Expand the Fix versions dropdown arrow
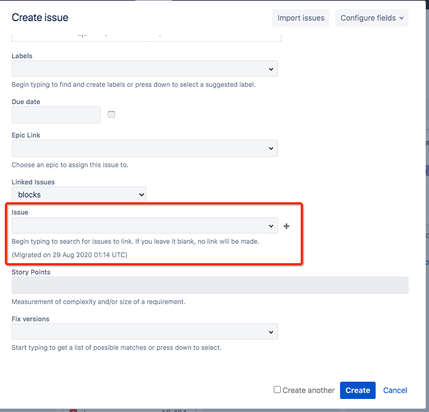The height and width of the screenshot is (412, 429). 271,332
